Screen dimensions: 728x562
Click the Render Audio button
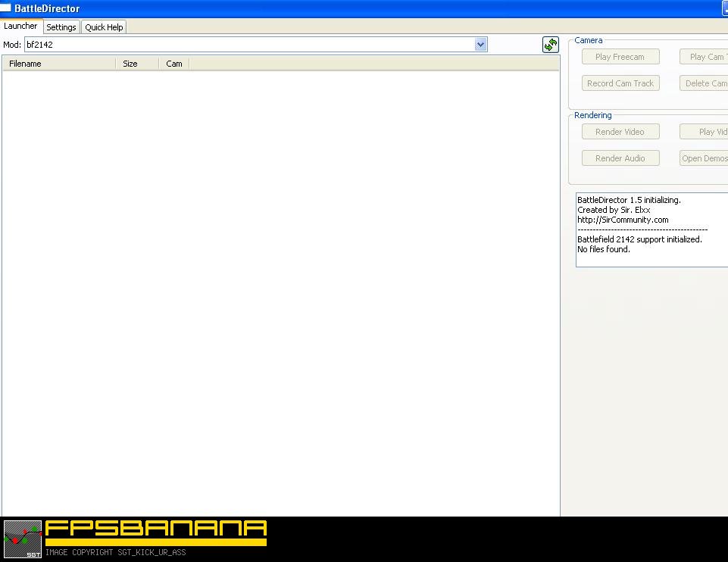(x=620, y=158)
